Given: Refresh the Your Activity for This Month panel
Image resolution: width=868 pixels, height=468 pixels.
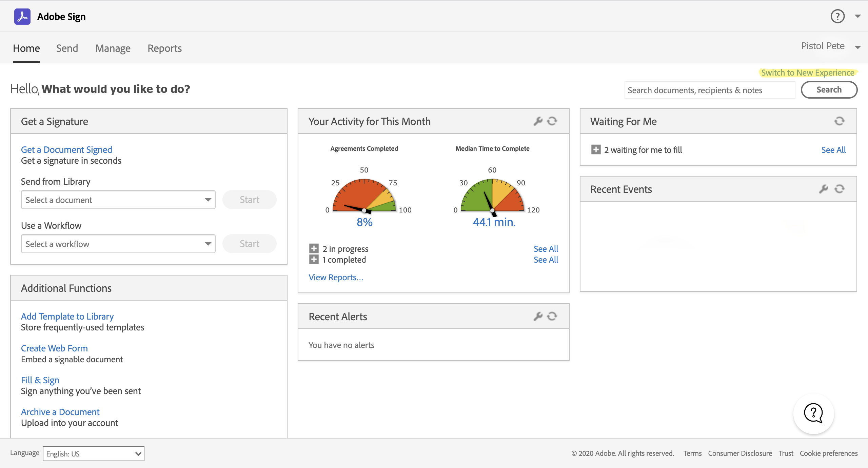Looking at the screenshot, I should coord(552,121).
